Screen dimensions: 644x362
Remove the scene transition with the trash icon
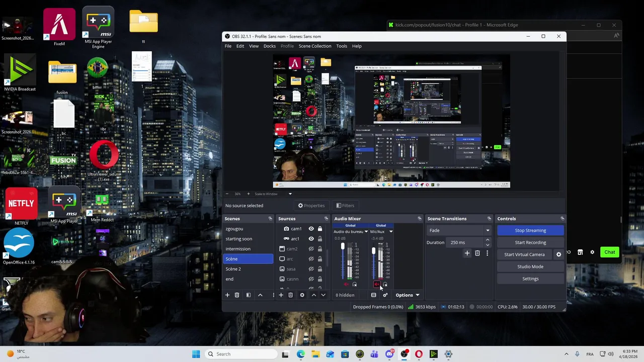[477, 253]
